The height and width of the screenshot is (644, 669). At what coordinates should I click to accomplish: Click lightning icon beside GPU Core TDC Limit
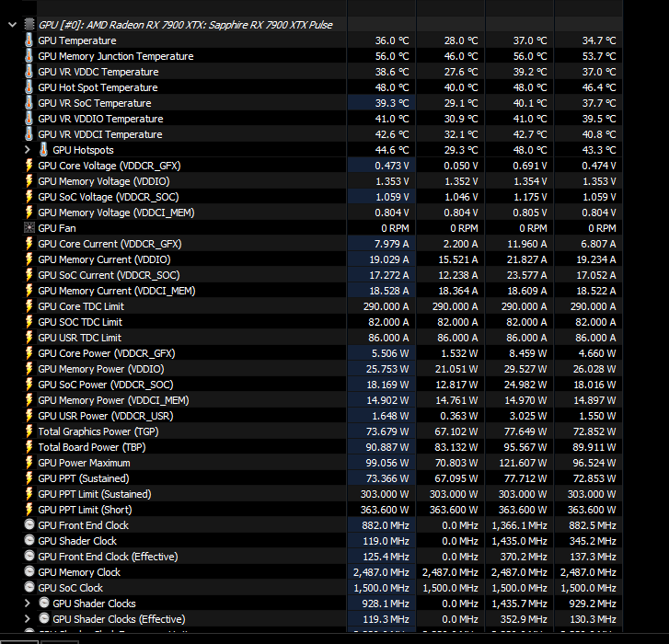point(29,306)
